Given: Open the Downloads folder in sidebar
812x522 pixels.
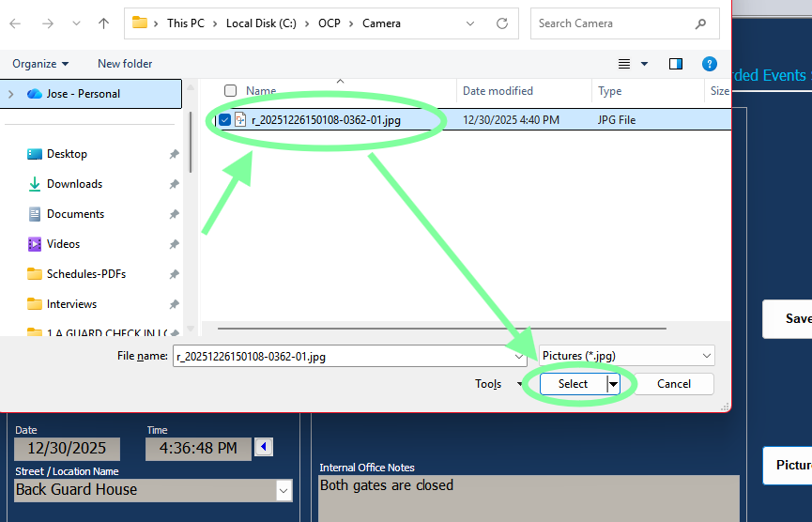Looking at the screenshot, I should point(74,184).
